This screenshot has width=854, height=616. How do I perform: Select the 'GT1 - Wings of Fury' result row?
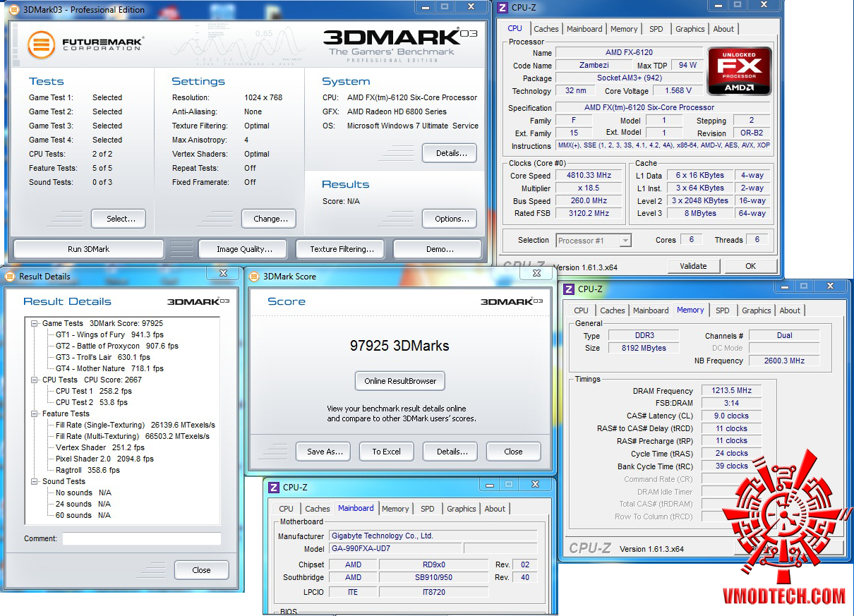[109, 334]
